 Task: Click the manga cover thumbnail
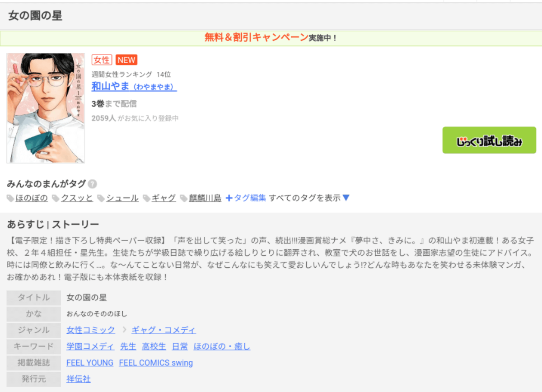[46, 108]
